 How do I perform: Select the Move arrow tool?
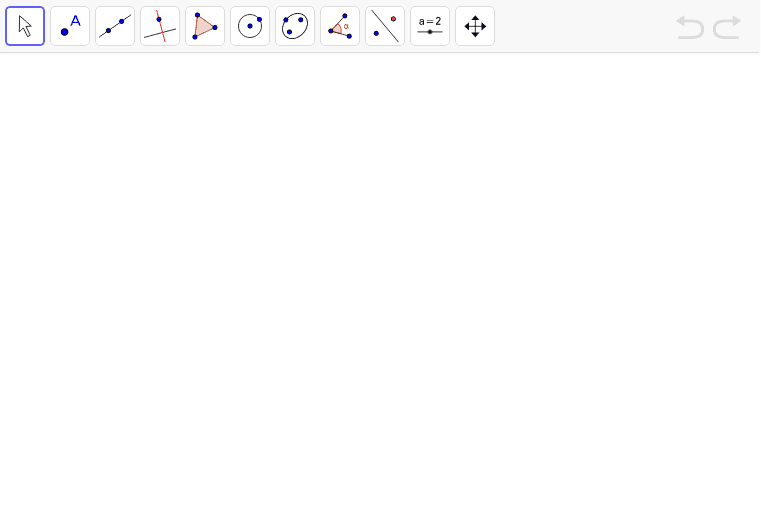(x=25, y=26)
